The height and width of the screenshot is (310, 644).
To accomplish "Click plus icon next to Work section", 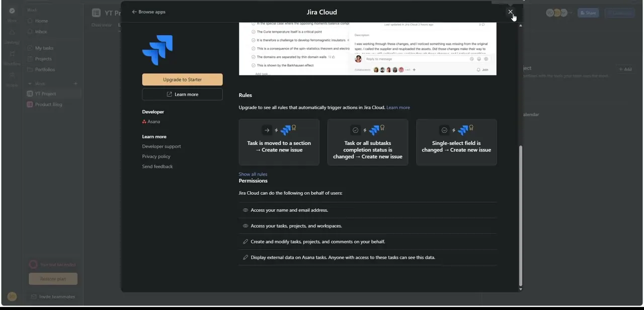I will (x=75, y=84).
